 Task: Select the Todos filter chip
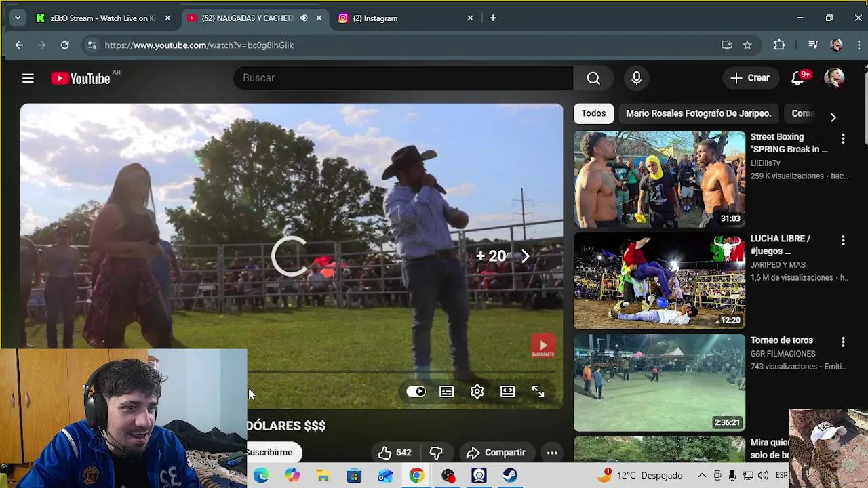click(x=593, y=113)
